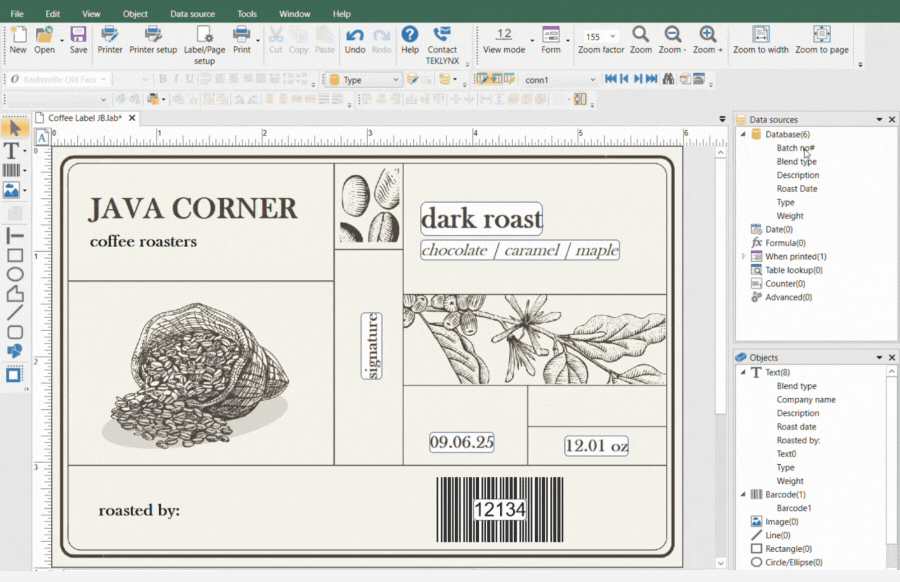This screenshot has width=900, height=582.
Task: Open the Zoom factor dropdown
Action: (x=612, y=37)
